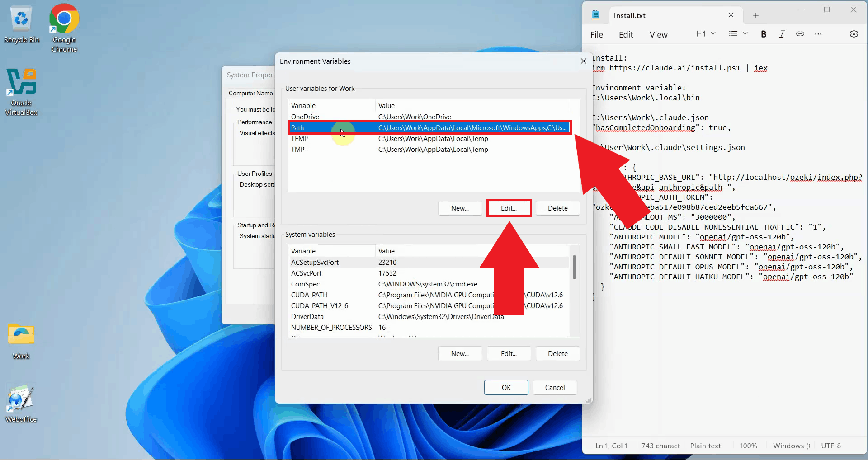Add a new tab in Notepad
The width and height of the screenshot is (868, 460).
(x=755, y=15)
